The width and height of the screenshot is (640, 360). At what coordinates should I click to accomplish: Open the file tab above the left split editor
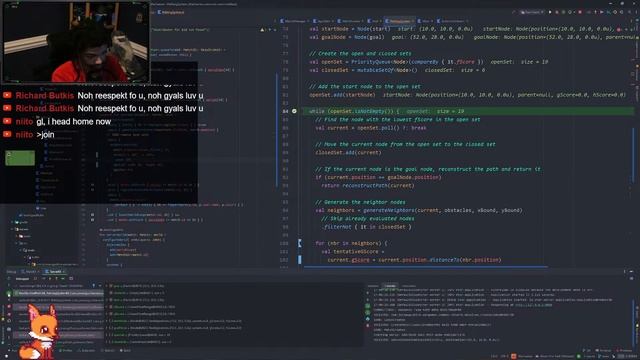(x=171, y=12)
